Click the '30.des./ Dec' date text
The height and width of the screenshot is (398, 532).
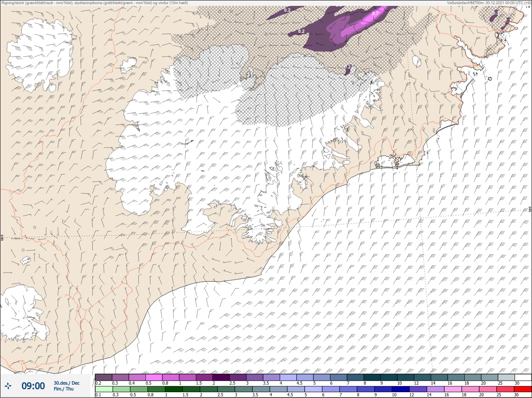click(x=66, y=383)
